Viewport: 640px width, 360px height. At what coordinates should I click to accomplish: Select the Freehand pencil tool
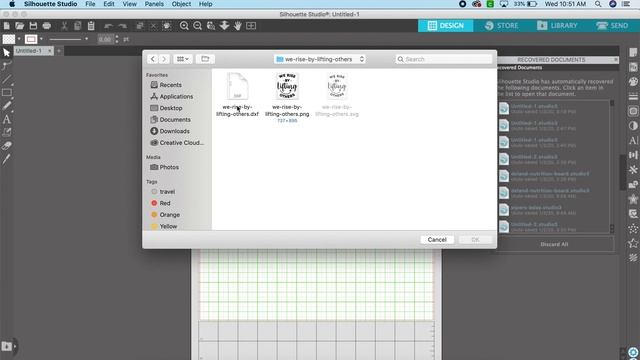[7, 106]
